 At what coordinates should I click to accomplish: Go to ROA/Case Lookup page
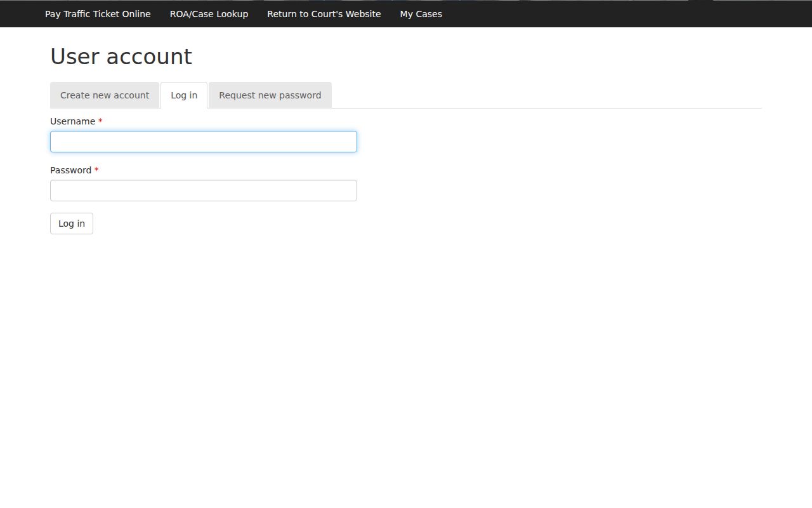(209, 14)
